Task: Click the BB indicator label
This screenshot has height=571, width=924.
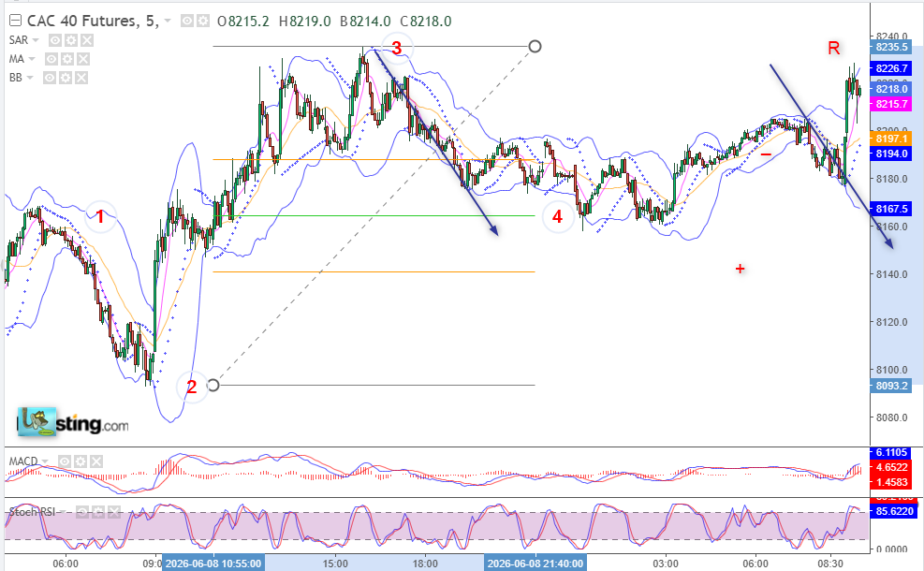Action: pyautogui.click(x=15, y=78)
